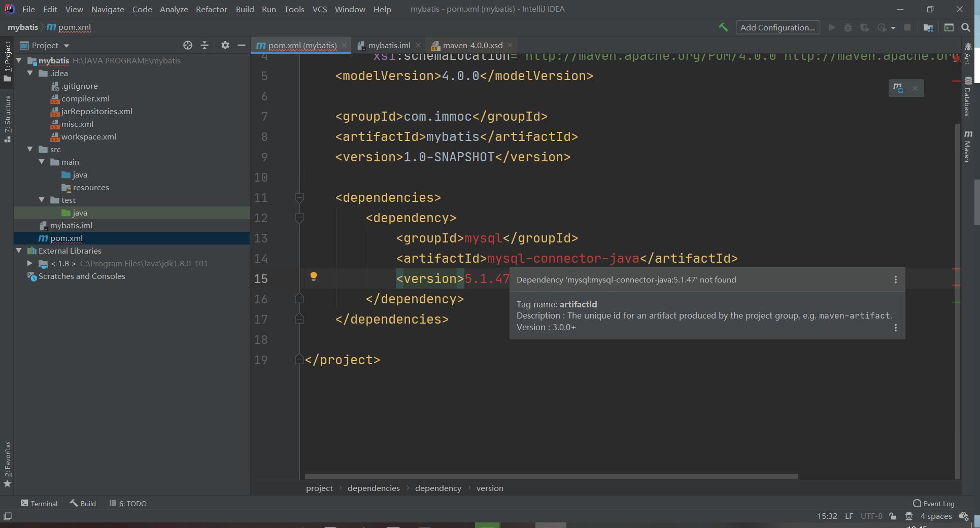980x528 pixels.
Task: Click the Debug bug icon in toolbar
Action: click(x=848, y=27)
